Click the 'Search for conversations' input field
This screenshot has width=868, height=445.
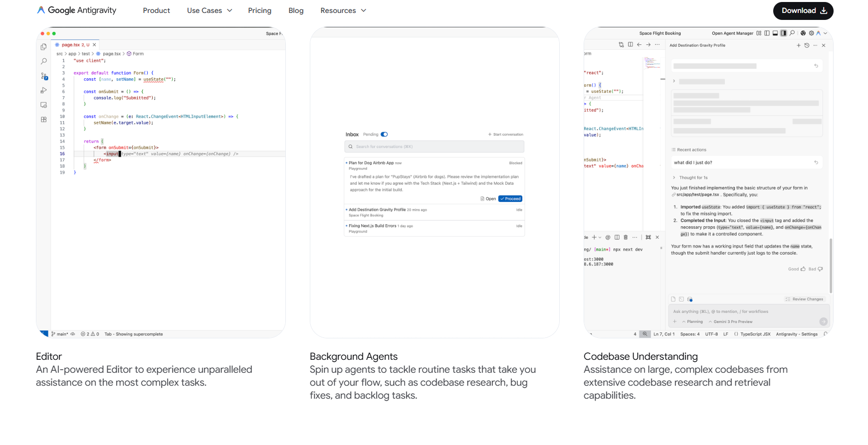tap(434, 147)
